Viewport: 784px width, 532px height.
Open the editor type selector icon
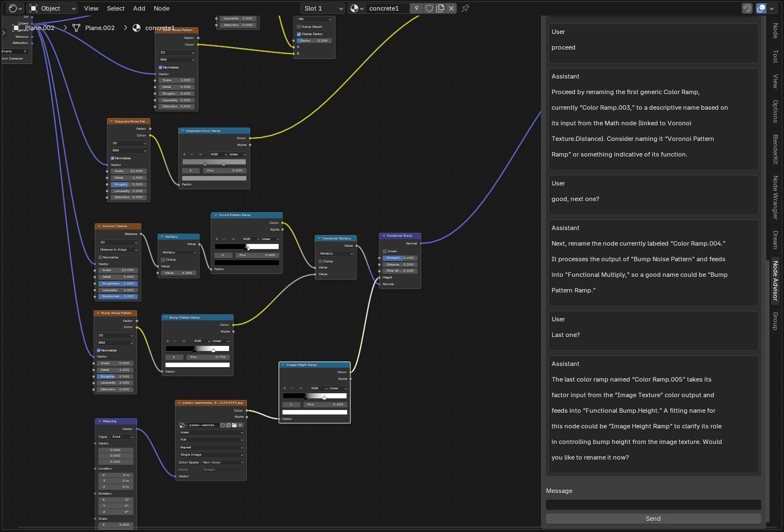click(15, 8)
